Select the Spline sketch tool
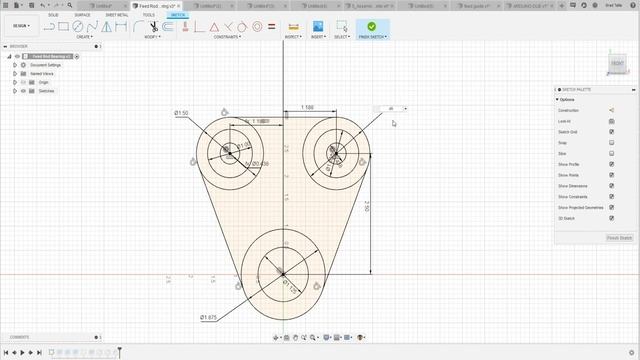 (92, 27)
